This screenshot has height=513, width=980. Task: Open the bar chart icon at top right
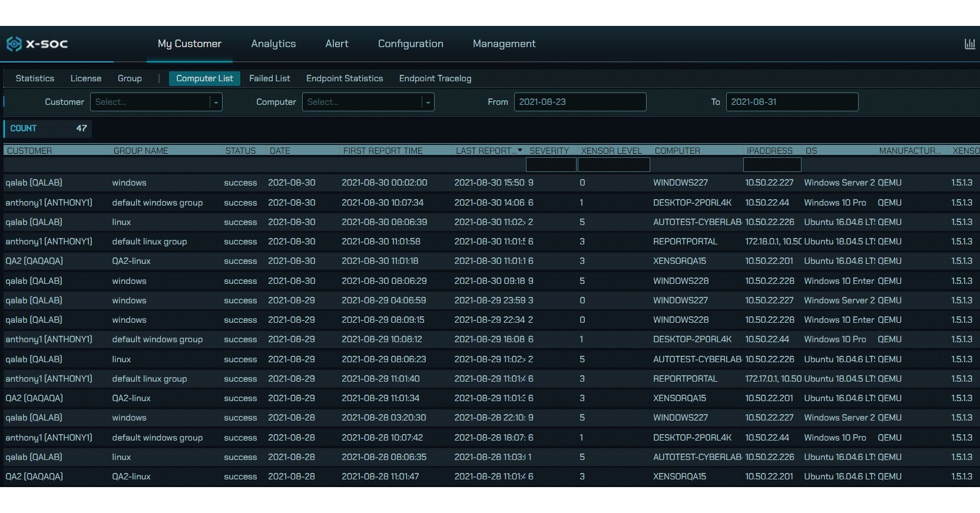(x=969, y=44)
